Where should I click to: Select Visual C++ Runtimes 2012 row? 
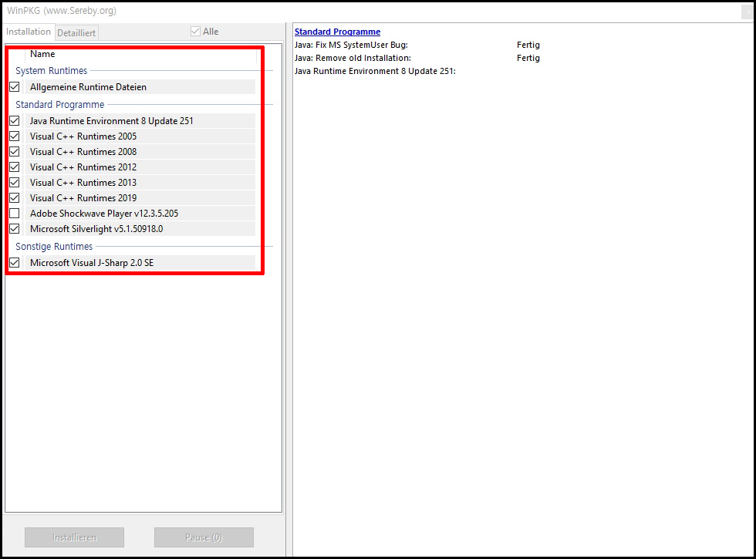point(140,167)
